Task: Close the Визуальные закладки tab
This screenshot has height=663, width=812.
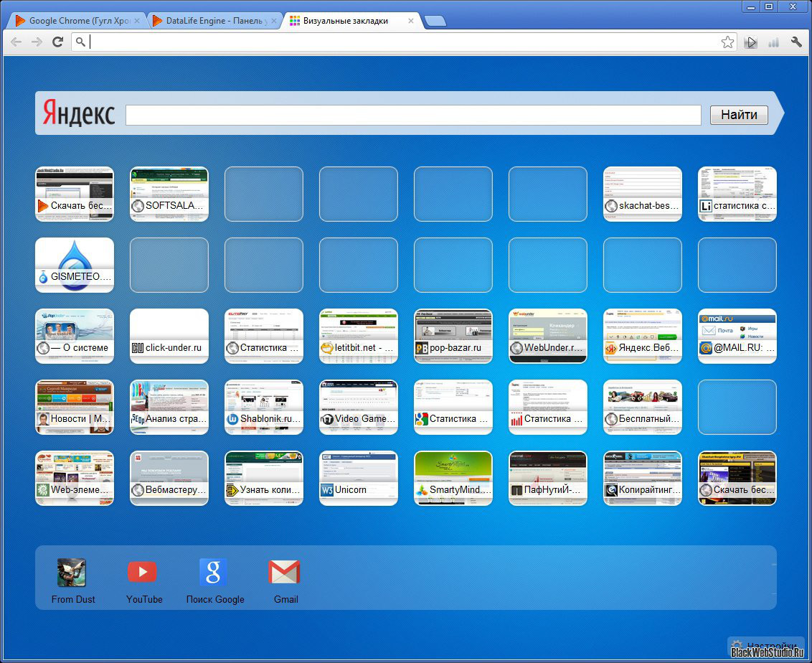Action: point(411,21)
